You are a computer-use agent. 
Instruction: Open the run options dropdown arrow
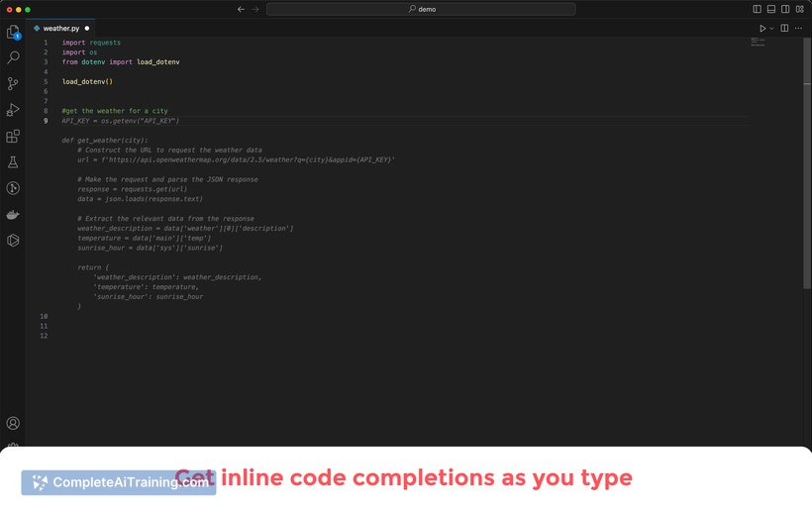[771, 29]
